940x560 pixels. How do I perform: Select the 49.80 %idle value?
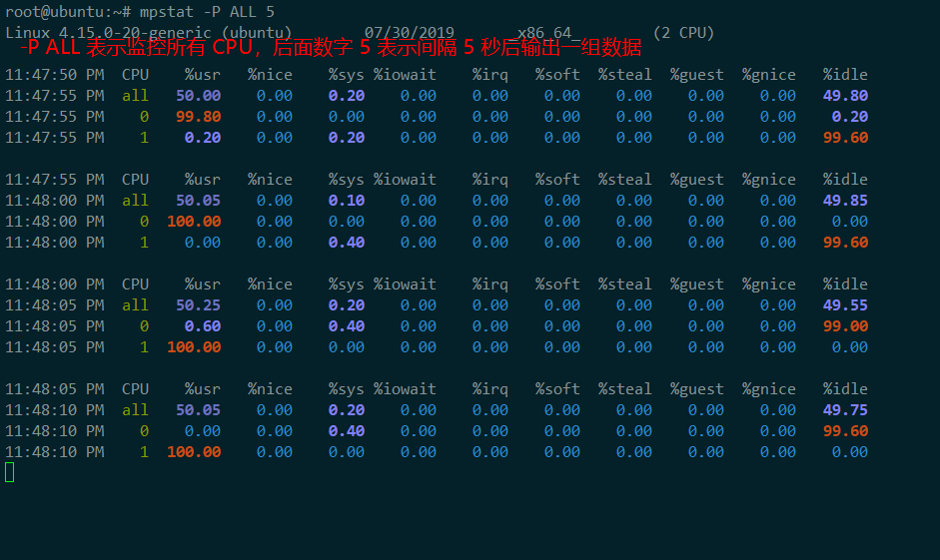click(845, 96)
